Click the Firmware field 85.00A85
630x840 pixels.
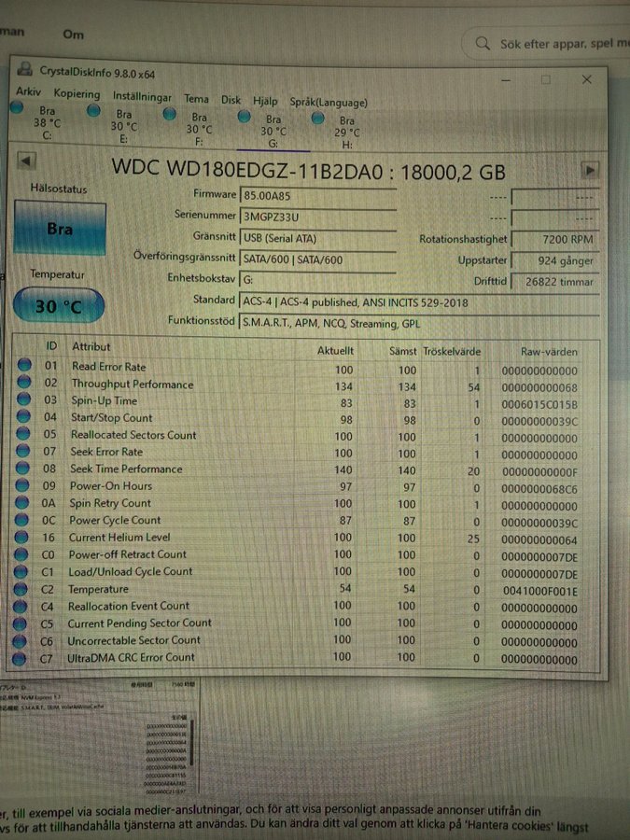coord(318,196)
